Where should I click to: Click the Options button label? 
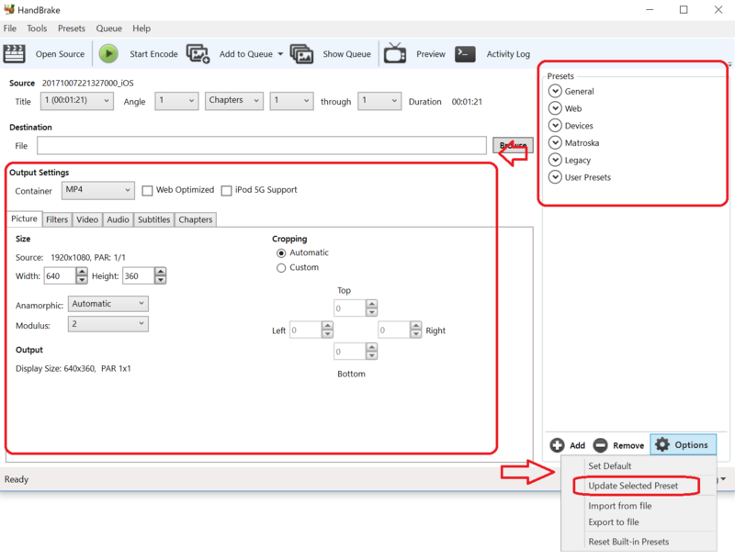click(x=691, y=445)
